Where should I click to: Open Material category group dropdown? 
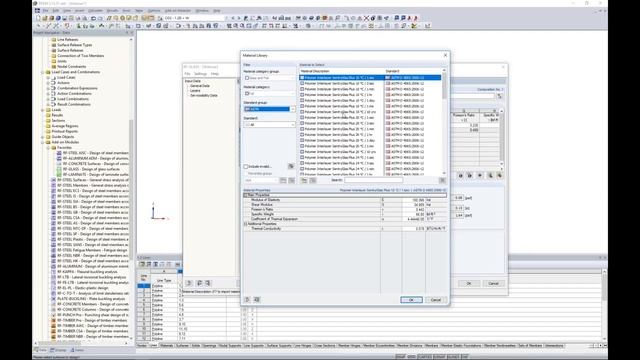point(269,78)
